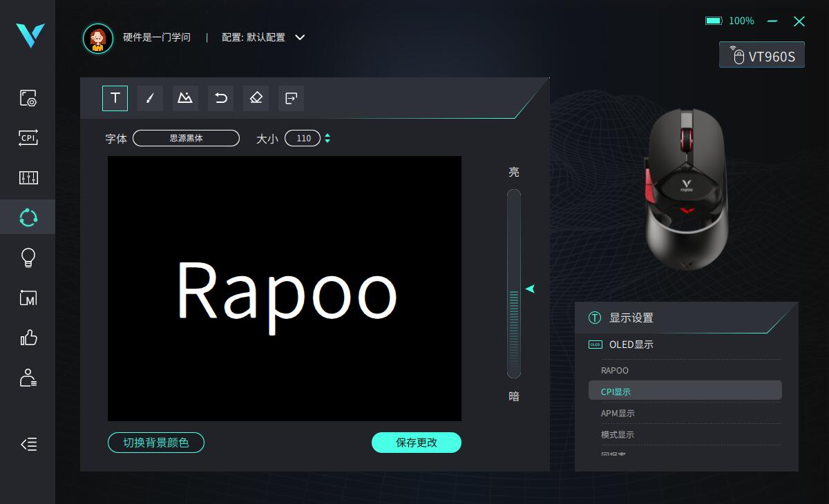Click 切换背景颜色 to switch background color

[156, 443]
